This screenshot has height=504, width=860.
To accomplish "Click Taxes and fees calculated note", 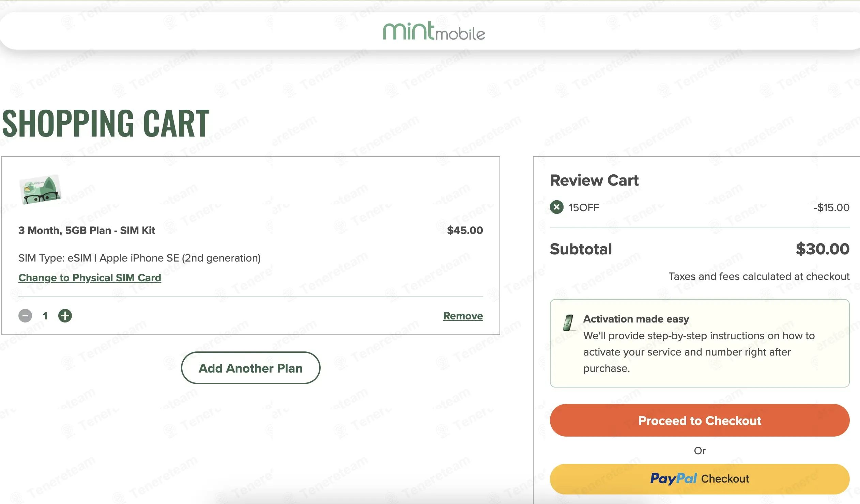I will [759, 276].
